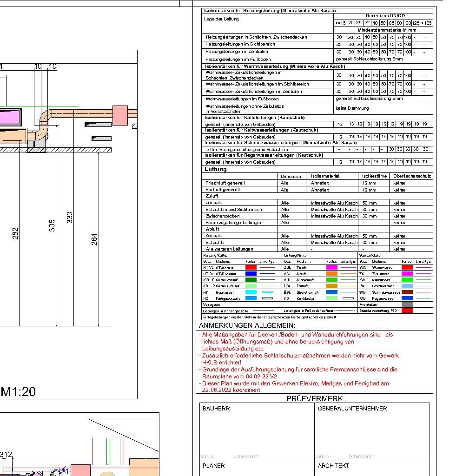Click the Fertignasszelle hatched line symbol
The image size is (476, 476).
[267, 298]
